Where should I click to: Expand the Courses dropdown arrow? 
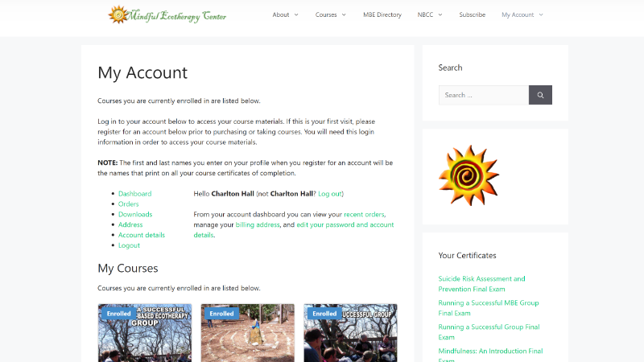pyautogui.click(x=344, y=14)
